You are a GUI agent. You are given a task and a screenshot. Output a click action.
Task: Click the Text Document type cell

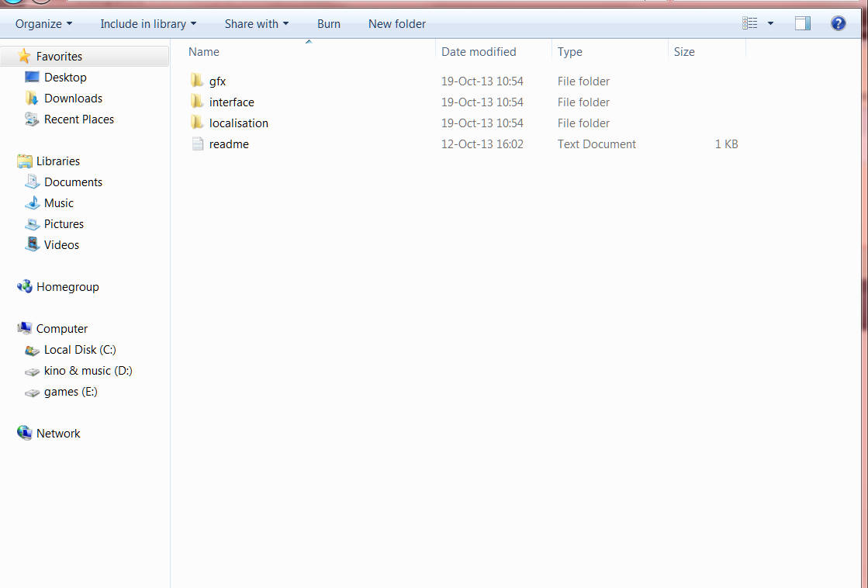click(597, 144)
